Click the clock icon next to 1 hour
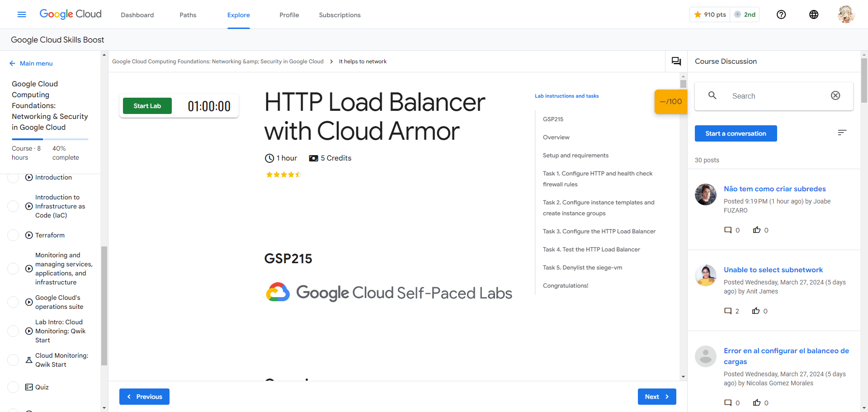Screen dimensions: 868x412 pos(269,158)
